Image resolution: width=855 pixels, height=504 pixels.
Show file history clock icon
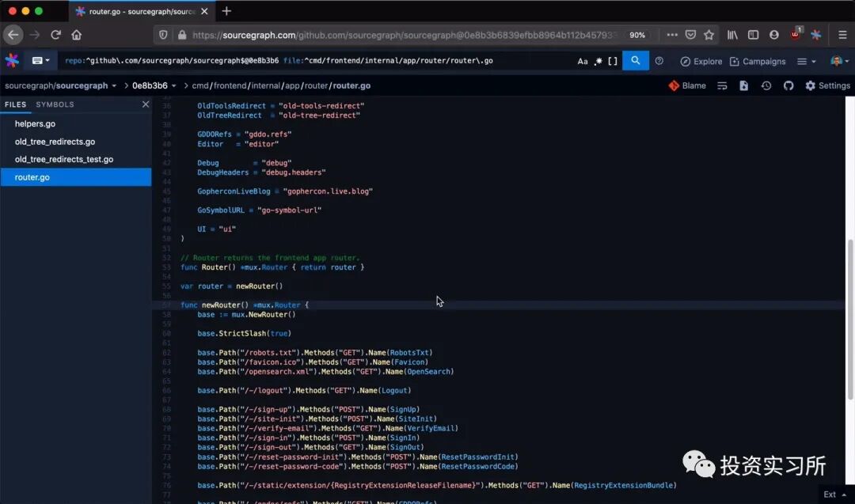pos(766,85)
